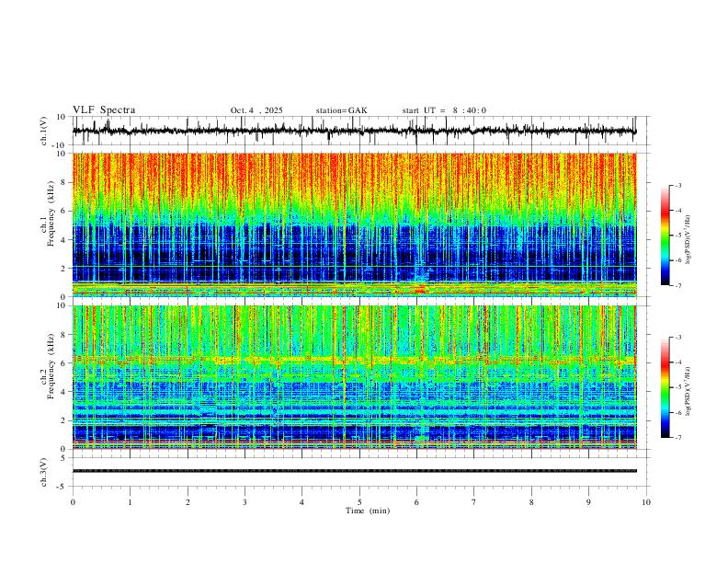Click the "-5" tick on ch.1 colorbar
Screen dimensions: 728x563
(677, 236)
